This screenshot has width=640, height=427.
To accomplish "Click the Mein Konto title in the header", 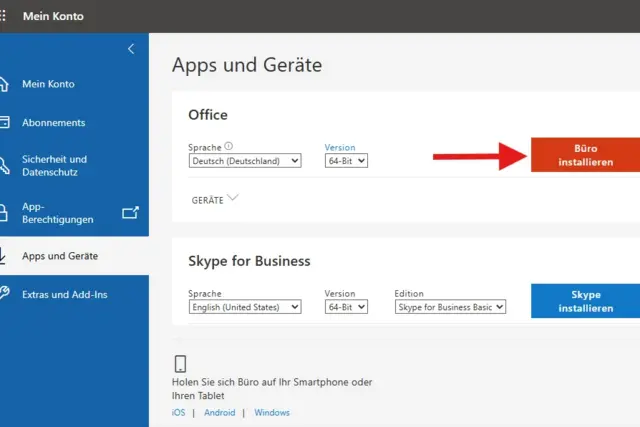I will (53, 16).
